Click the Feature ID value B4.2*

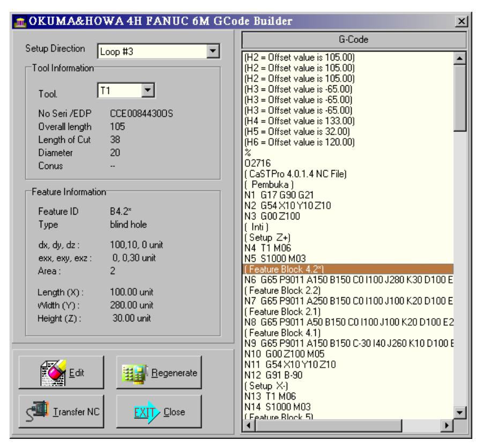click(x=121, y=211)
